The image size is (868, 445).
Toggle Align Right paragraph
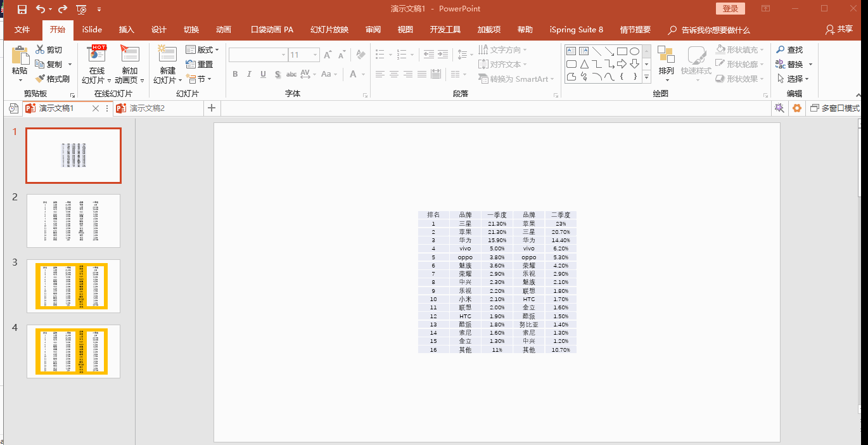click(x=408, y=74)
